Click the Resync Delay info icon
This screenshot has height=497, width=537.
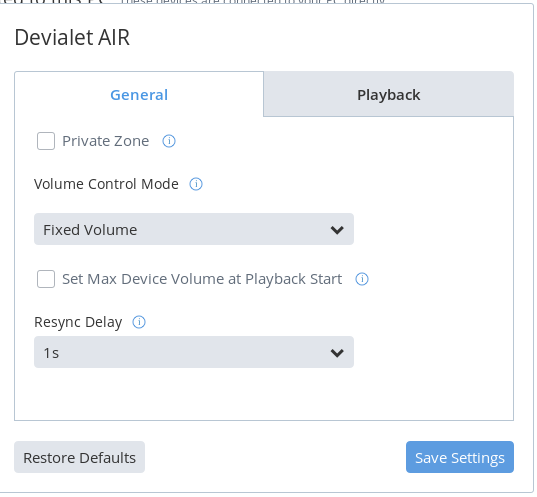pyautogui.click(x=139, y=322)
